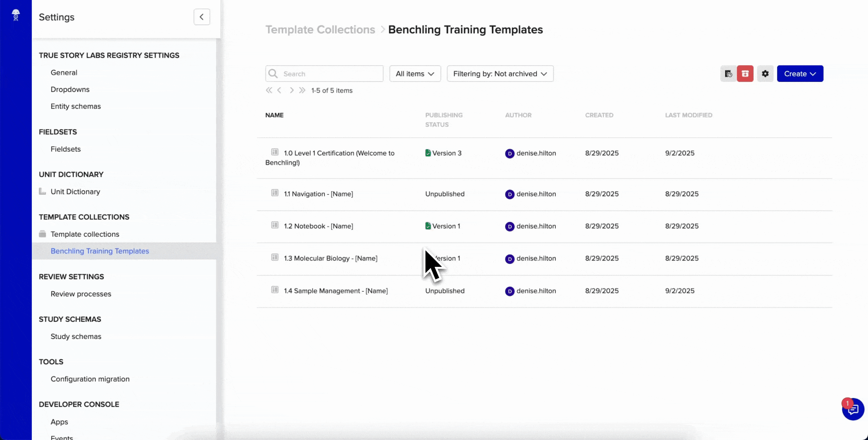Screen dimensions: 868x440
Task: Select Unit Dictionary sidebar item
Action: pos(75,192)
